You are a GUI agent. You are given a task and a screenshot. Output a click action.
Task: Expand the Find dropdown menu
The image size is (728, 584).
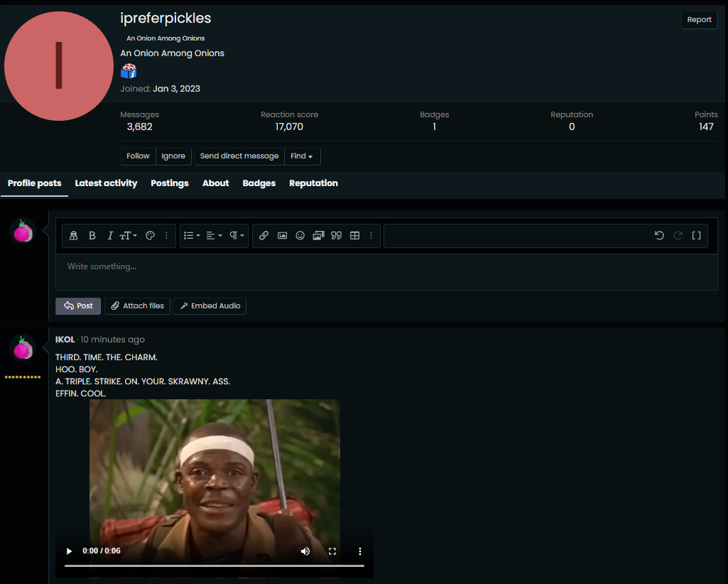click(302, 156)
